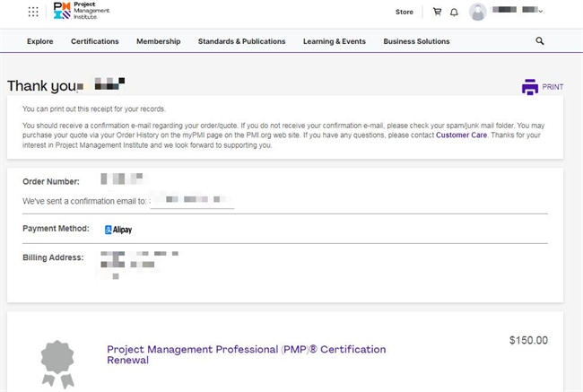
Task: Click the user profile avatar
Action: pyautogui.click(x=478, y=12)
